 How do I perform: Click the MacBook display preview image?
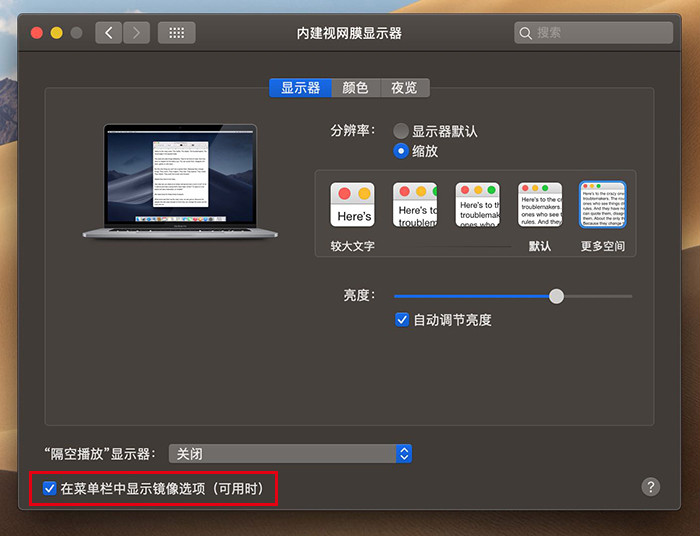(169, 180)
